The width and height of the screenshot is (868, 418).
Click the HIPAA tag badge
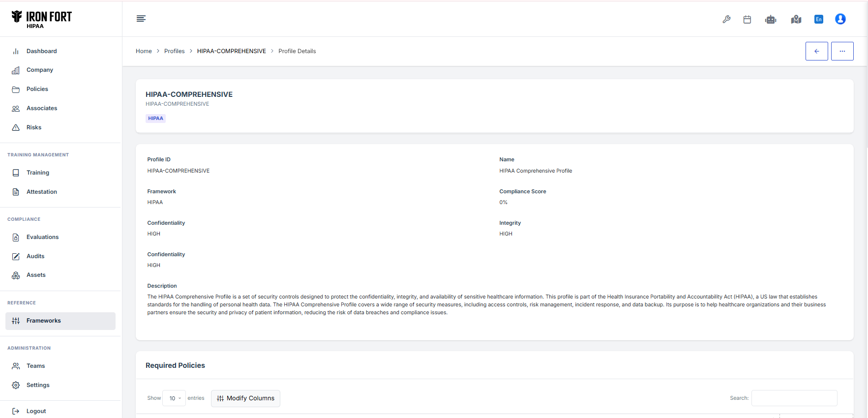pyautogui.click(x=155, y=119)
